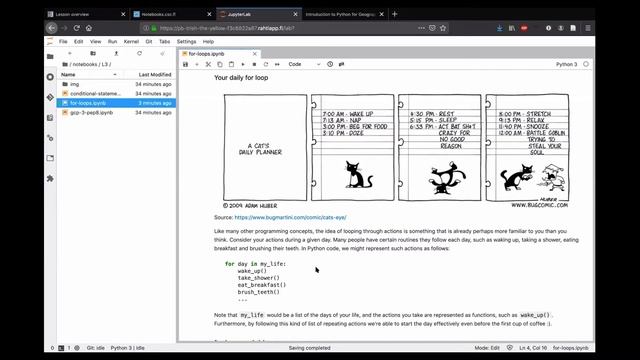Click the toolbar icon right of restart kernel
Viewport: 640px width, 360px height.
pos(277,64)
